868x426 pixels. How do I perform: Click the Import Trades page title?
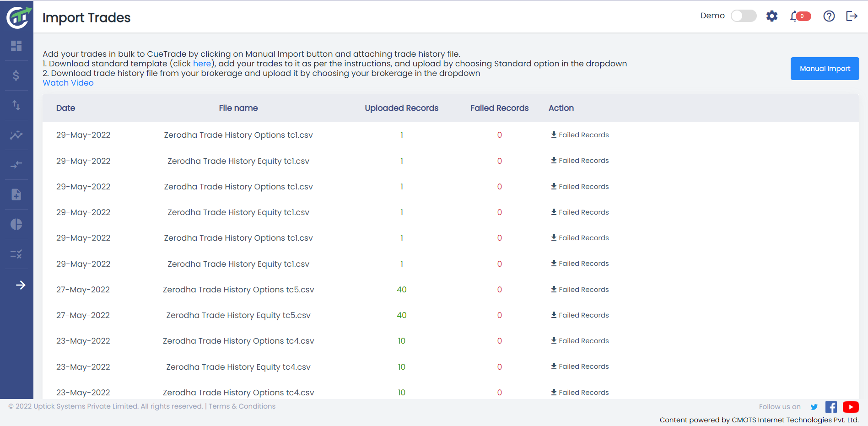click(86, 17)
